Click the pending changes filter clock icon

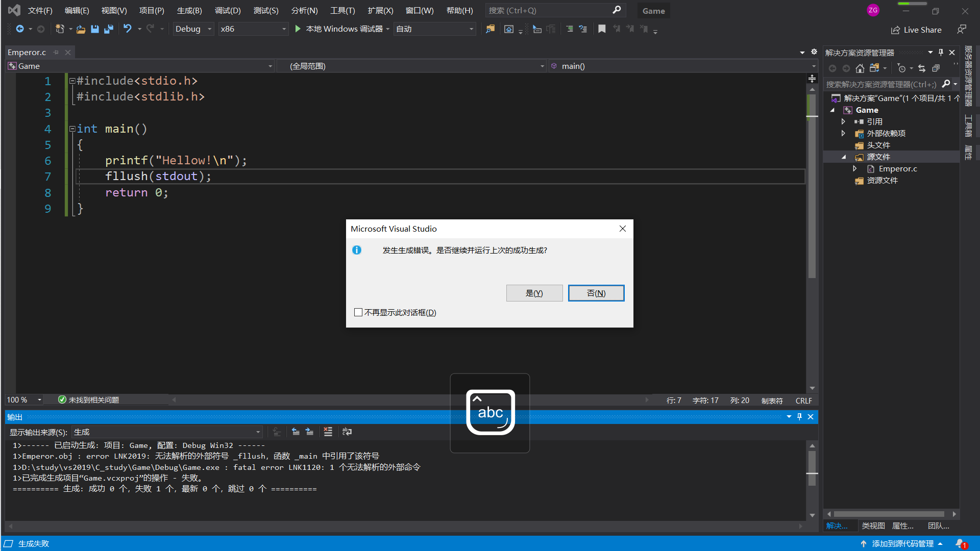(901, 68)
